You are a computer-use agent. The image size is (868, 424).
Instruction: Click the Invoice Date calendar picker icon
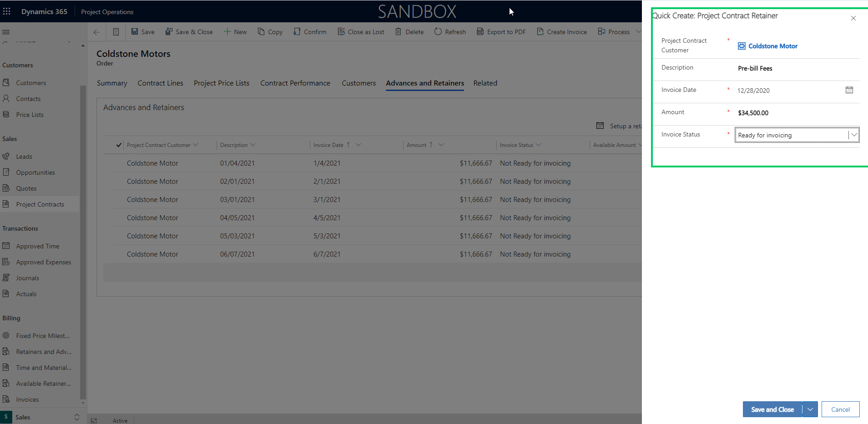pos(849,90)
